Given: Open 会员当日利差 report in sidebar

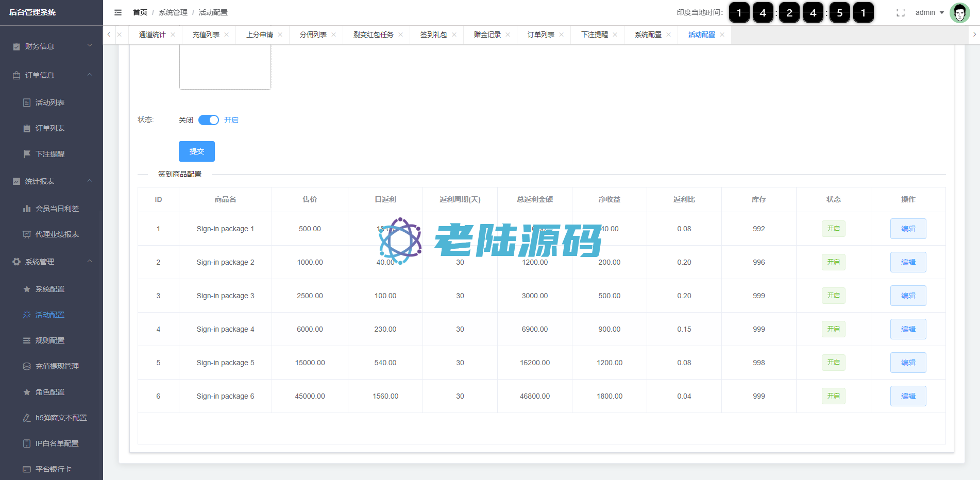Looking at the screenshot, I should click(x=57, y=209).
